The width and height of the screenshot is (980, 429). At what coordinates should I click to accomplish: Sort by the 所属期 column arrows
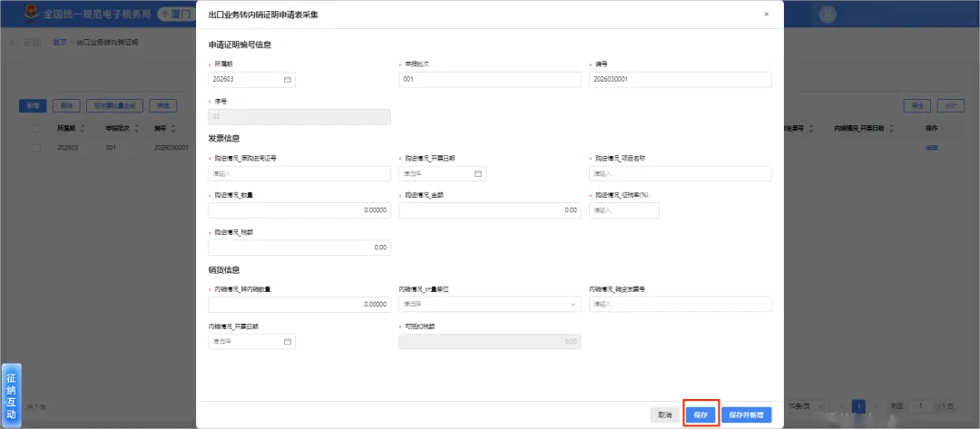[x=82, y=128]
